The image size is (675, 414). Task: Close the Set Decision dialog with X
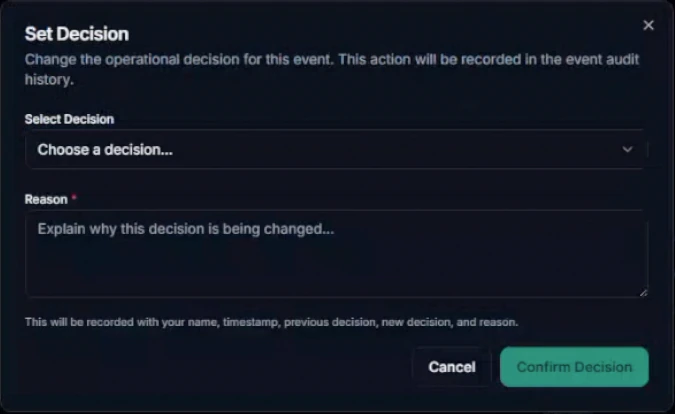point(648,25)
